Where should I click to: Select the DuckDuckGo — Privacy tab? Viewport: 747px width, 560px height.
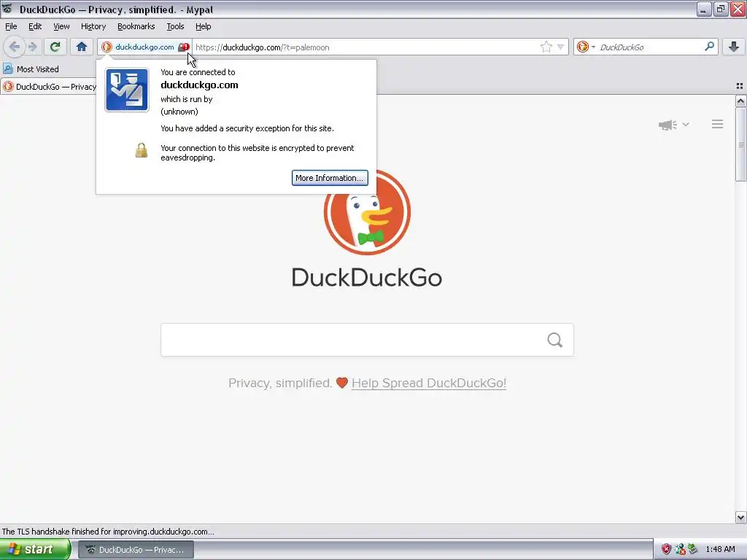click(49, 87)
